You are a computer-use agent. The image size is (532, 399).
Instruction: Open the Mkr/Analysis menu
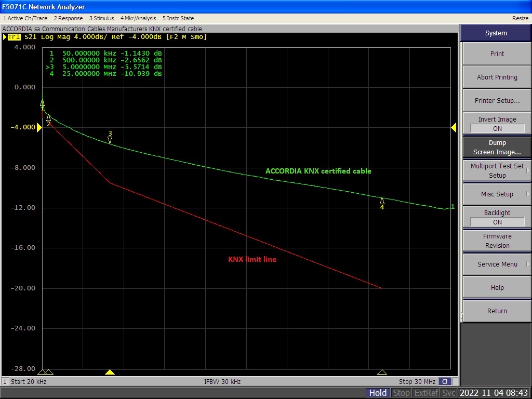click(x=138, y=18)
